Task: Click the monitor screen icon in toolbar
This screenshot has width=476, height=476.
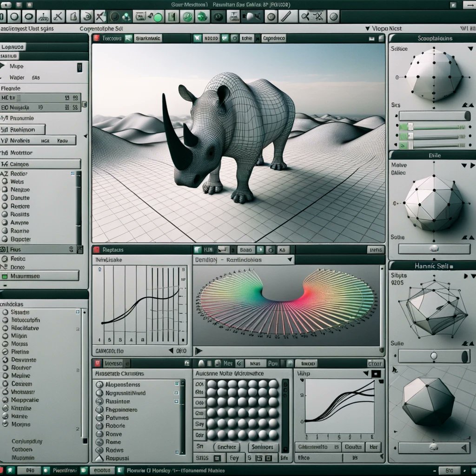Action: coord(140,16)
